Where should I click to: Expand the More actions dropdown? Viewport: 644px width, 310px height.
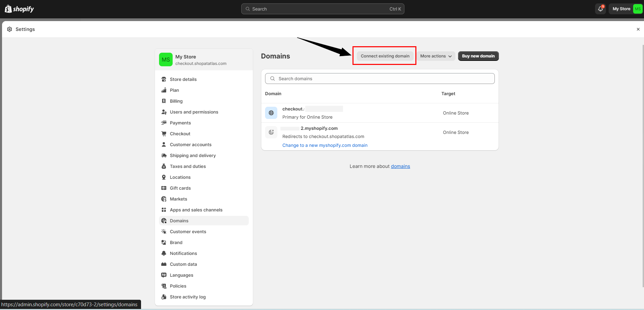point(436,56)
